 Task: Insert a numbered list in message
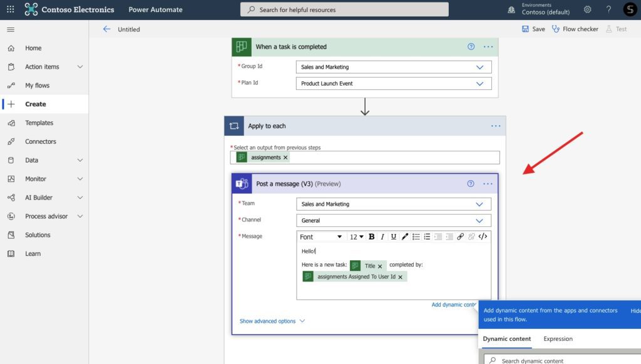427,236
